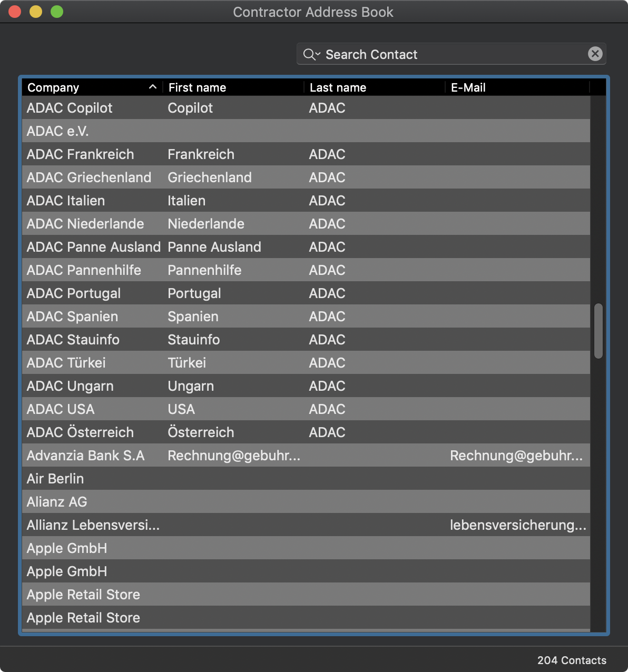Select the ADAC e.V. row
The width and height of the screenshot is (628, 672).
306,131
